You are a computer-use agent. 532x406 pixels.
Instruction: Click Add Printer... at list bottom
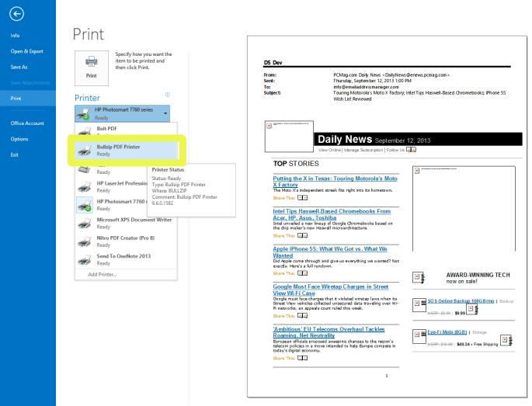point(102,274)
